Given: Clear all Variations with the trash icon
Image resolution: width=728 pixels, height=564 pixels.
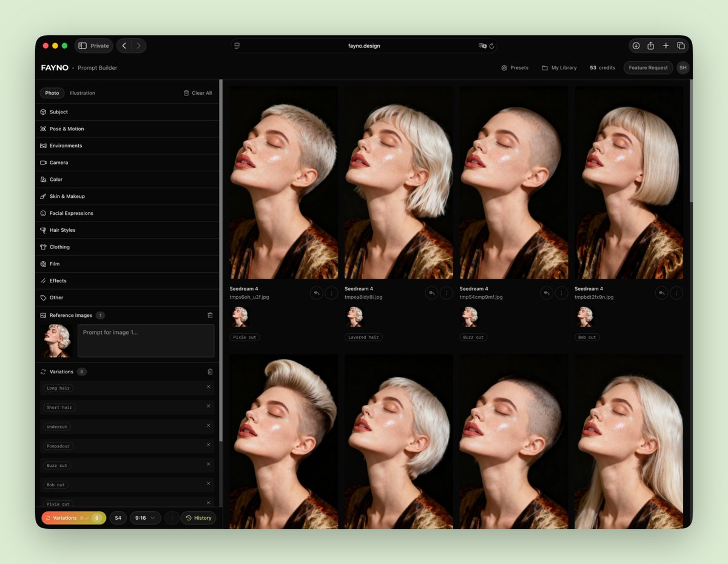Looking at the screenshot, I should (210, 372).
